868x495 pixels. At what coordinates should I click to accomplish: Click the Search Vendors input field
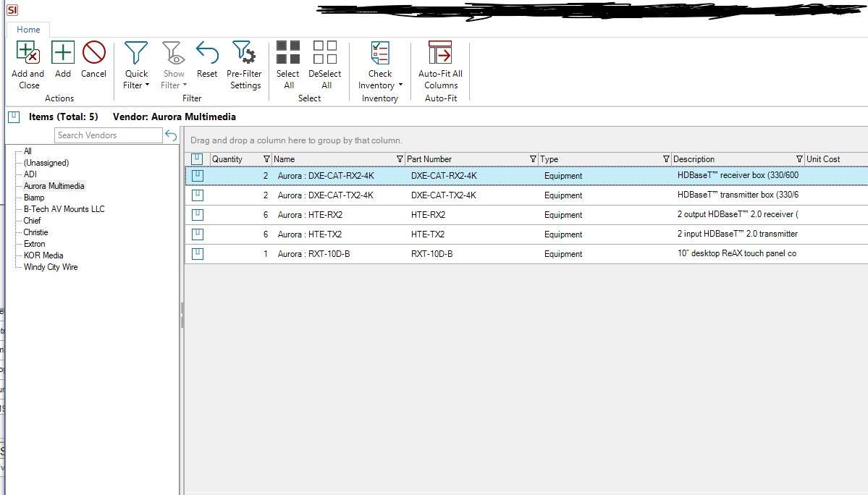(109, 135)
